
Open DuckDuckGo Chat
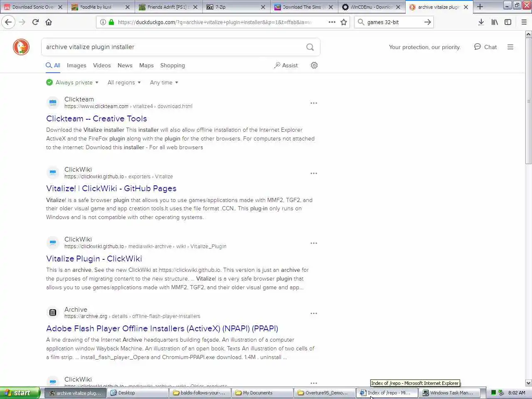point(485,47)
